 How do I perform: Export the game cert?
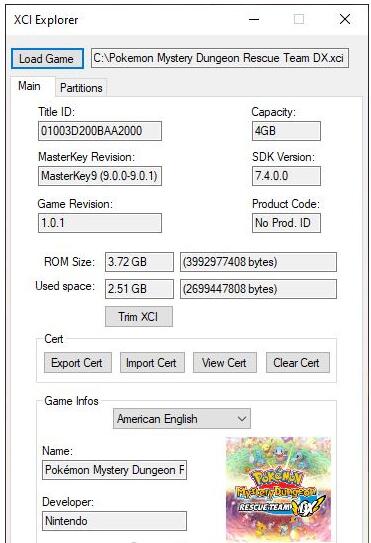coord(78,363)
